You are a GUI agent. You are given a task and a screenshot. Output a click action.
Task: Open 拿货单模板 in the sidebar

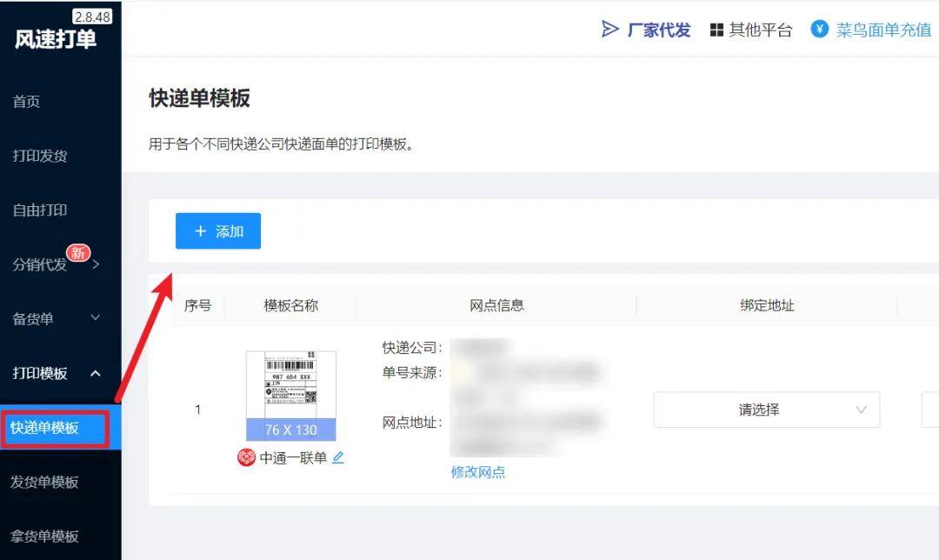pos(44,536)
